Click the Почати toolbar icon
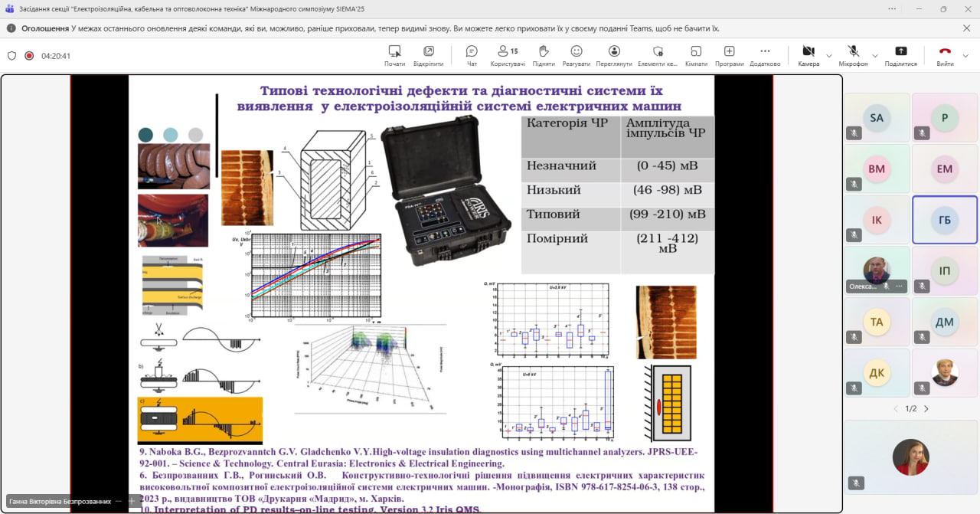The width and height of the screenshot is (980, 514). pyautogui.click(x=395, y=55)
